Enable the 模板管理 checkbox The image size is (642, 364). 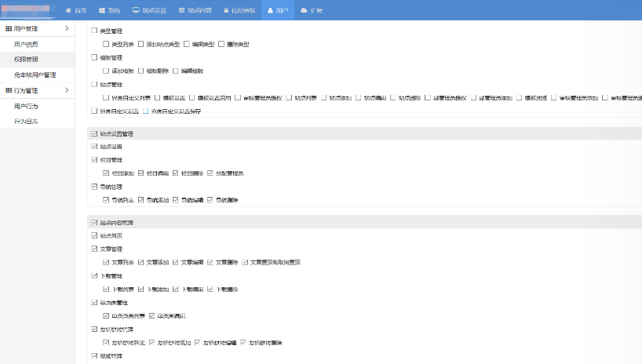95,57
